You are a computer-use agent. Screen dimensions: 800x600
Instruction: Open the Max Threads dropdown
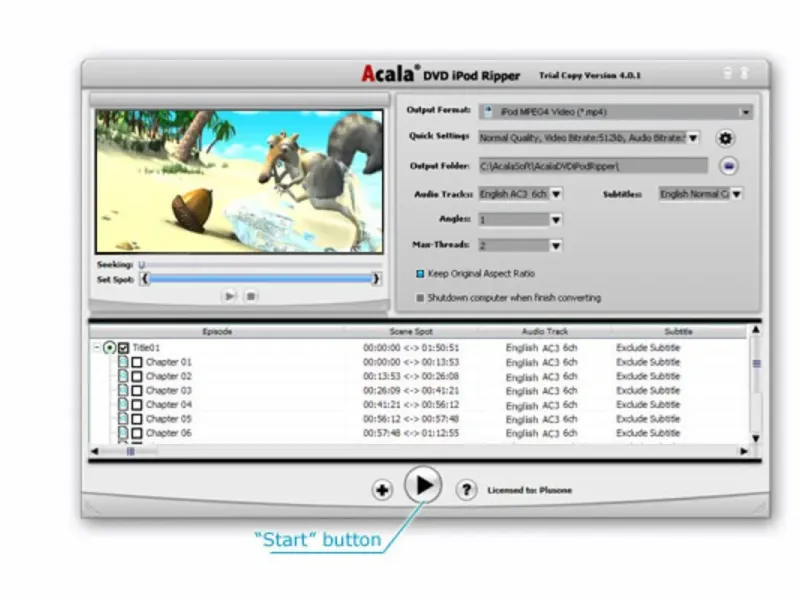click(556, 246)
